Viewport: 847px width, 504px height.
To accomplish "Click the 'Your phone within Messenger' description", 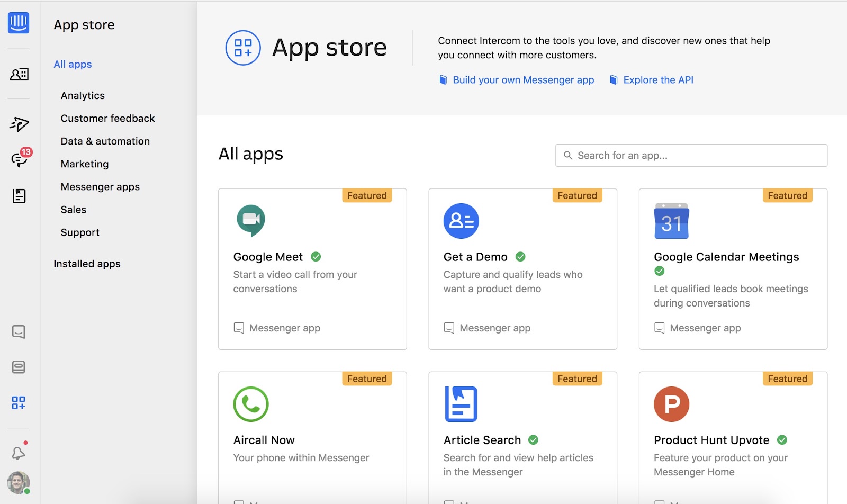I will 301,458.
